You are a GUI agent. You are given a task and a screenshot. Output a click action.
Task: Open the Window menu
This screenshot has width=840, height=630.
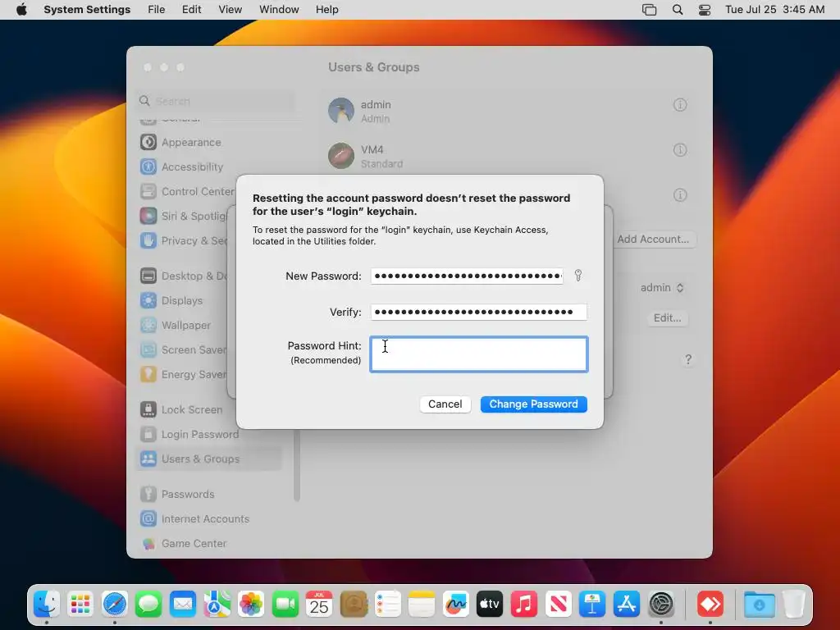point(279,10)
